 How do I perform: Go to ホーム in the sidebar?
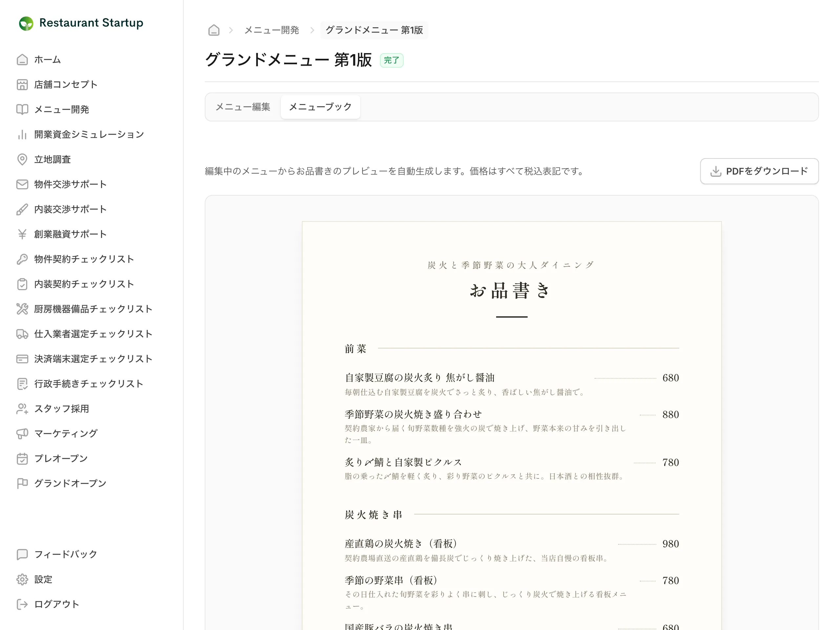pos(48,60)
